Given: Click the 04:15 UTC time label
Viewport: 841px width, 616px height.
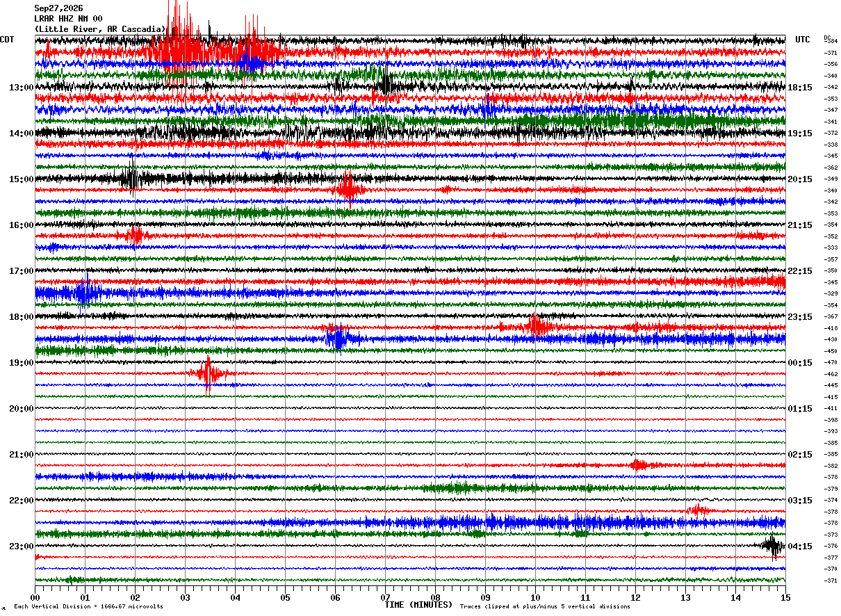Looking at the screenshot, I should click(799, 546).
